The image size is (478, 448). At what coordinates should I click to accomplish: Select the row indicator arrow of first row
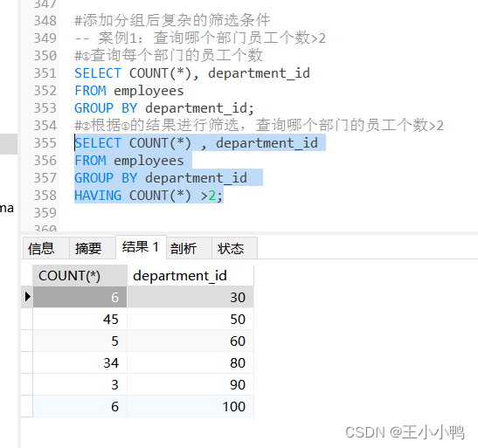click(x=27, y=297)
